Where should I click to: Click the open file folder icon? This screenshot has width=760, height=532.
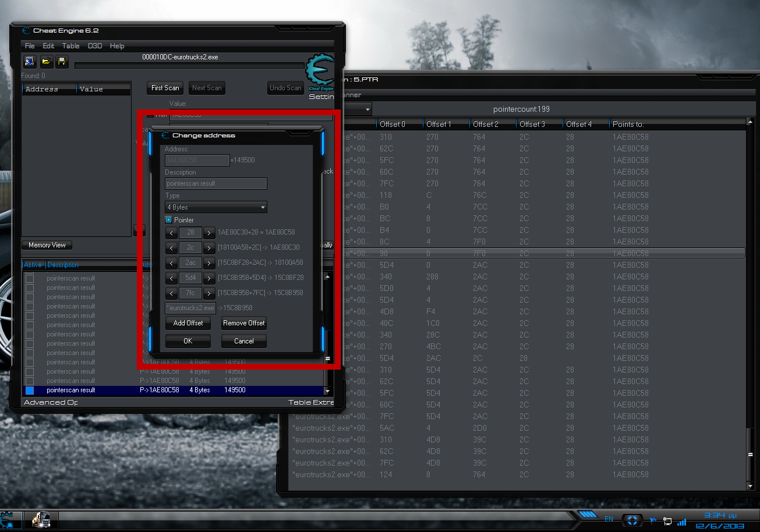click(x=46, y=61)
